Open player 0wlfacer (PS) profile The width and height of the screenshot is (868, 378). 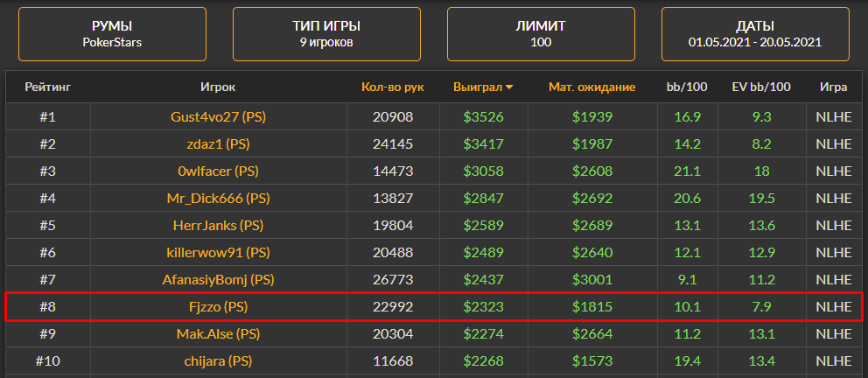click(218, 171)
